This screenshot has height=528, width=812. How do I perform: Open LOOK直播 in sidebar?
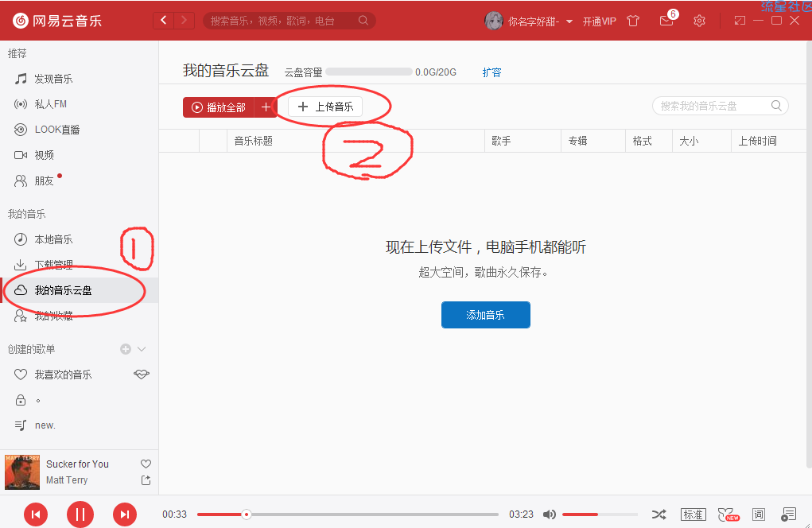click(80, 130)
